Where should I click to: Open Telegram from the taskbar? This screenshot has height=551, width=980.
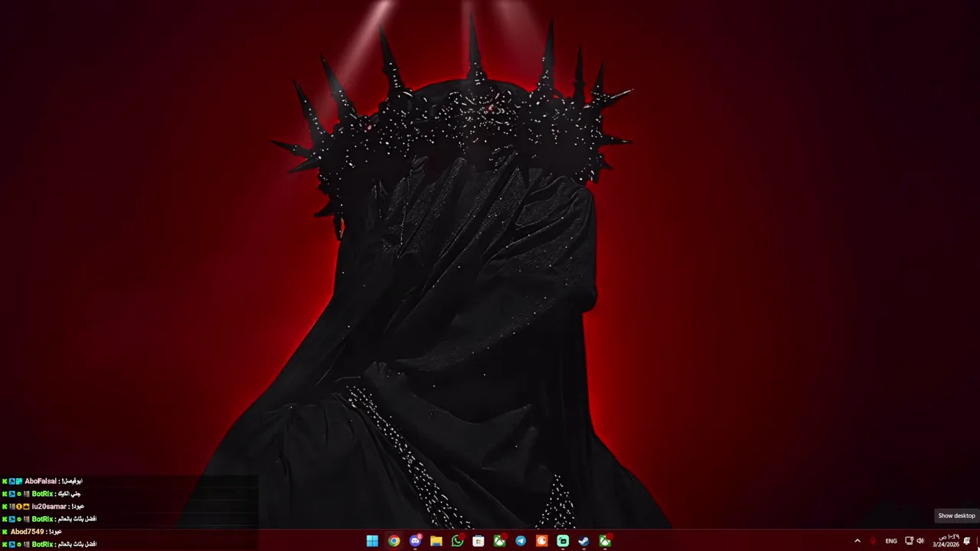pos(521,541)
